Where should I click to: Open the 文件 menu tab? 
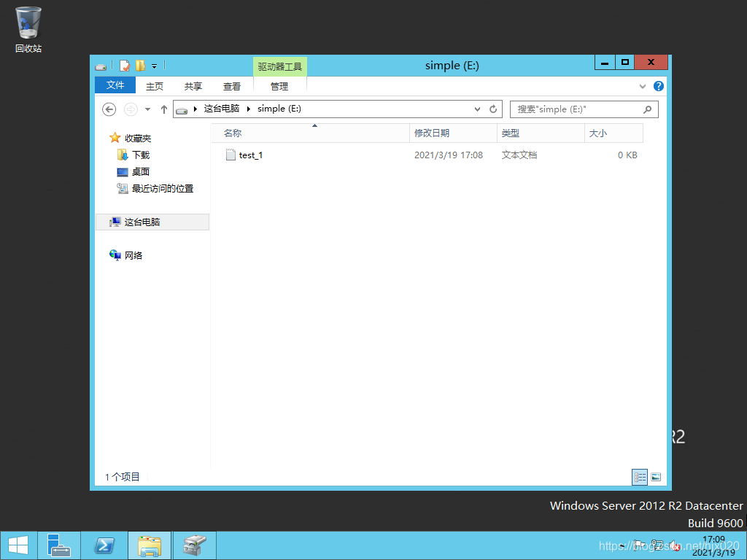(x=115, y=85)
